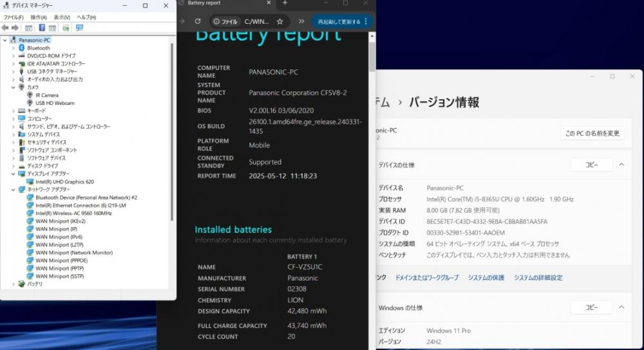Viewport: 644px width, 350px height.
Task: Click the update driver icon in Device Manager toolbar
Action: point(66,28)
